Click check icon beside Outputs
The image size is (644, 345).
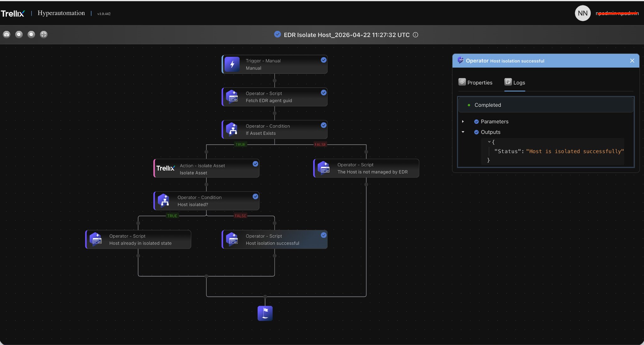click(476, 132)
